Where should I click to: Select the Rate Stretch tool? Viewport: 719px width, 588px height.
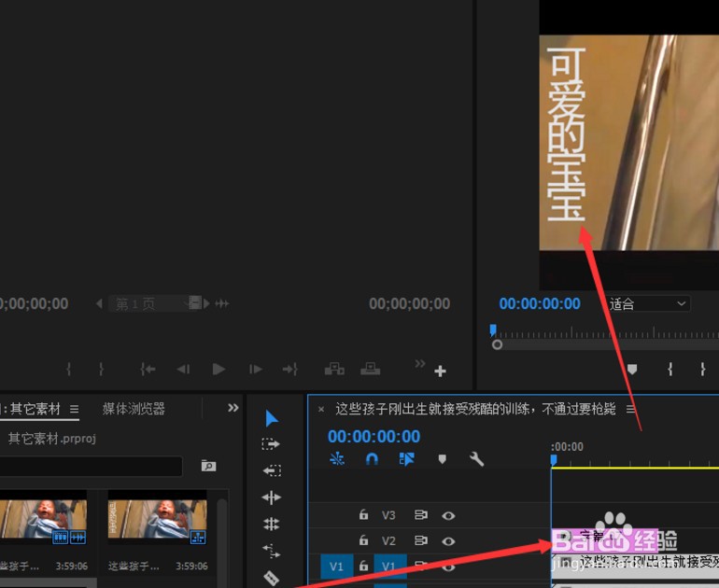coord(272,551)
